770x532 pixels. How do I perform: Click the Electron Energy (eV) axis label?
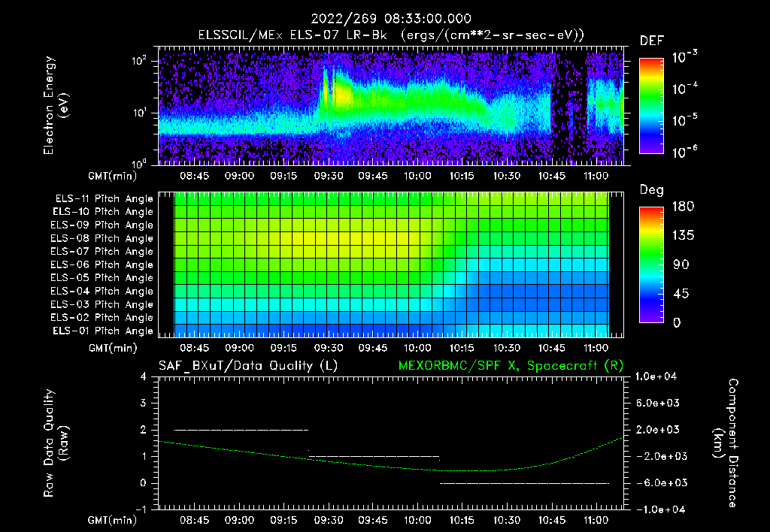point(55,105)
